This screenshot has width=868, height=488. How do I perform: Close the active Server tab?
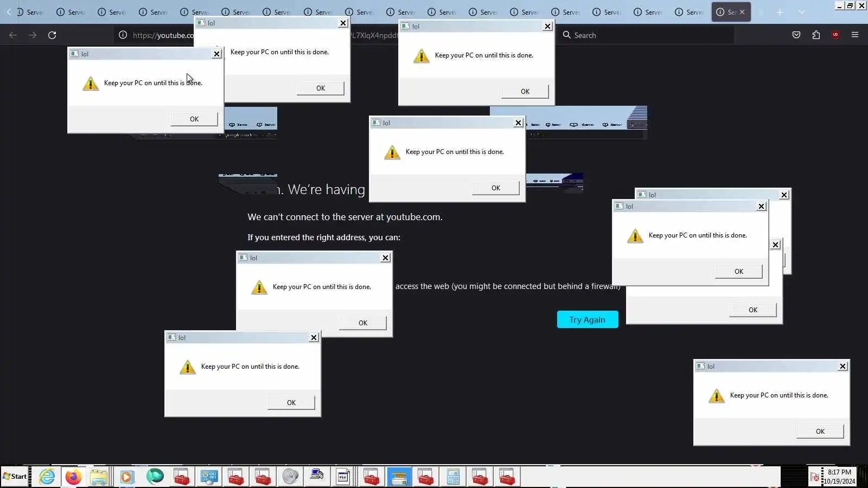742,12
